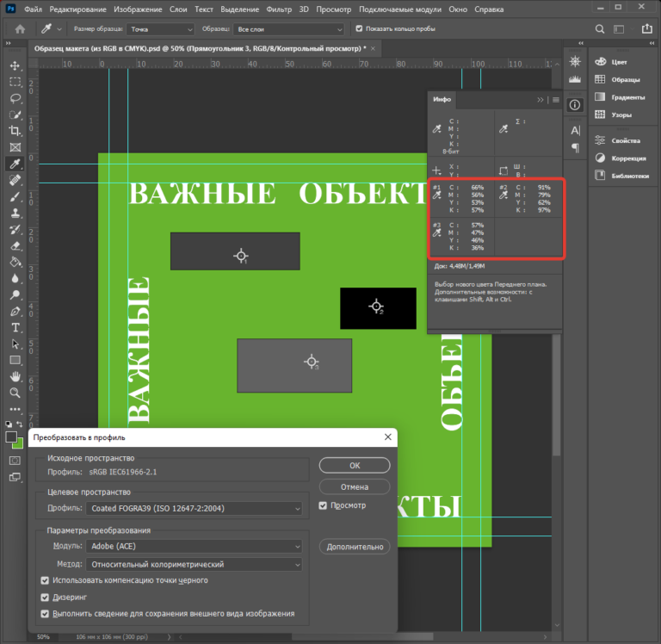The image size is (661, 644).
Task: Select the Lasso tool
Action: coord(15,98)
